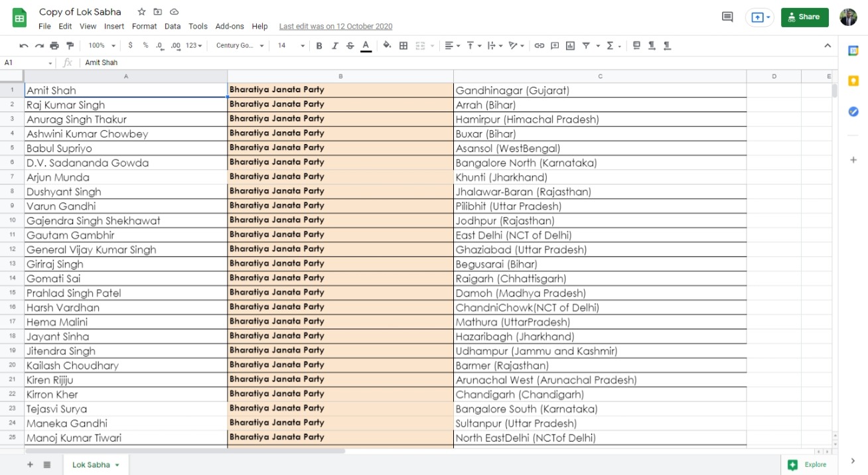
Task: Open the File menu
Action: coord(44,27)
